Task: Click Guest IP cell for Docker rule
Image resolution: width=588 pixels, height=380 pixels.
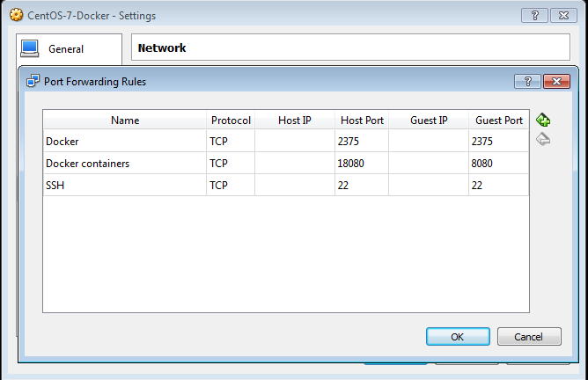Action: (x=429, y=141)
